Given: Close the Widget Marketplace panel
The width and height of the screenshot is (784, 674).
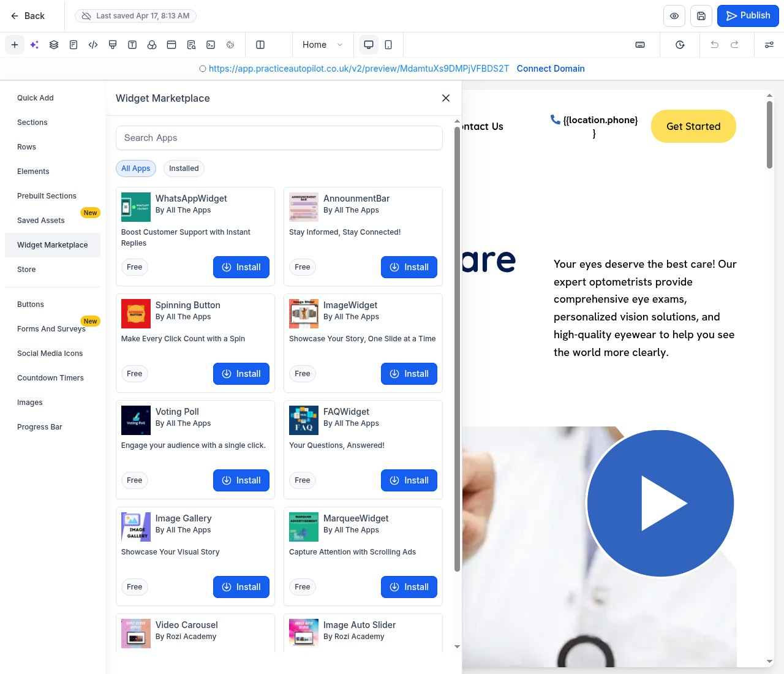Looking at the screenshot, I should point(446,98).
